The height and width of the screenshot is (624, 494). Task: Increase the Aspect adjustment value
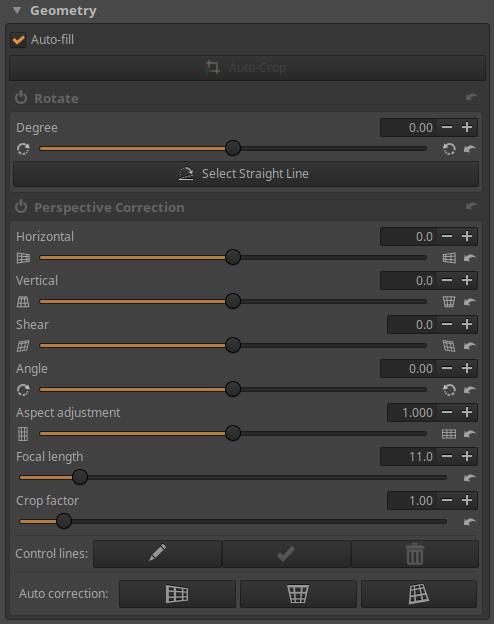pos(467,412)
